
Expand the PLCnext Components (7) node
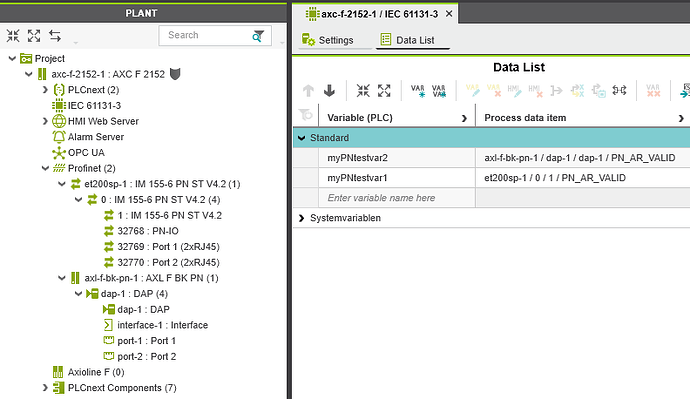pyautogui.click(x=45, y=388)
